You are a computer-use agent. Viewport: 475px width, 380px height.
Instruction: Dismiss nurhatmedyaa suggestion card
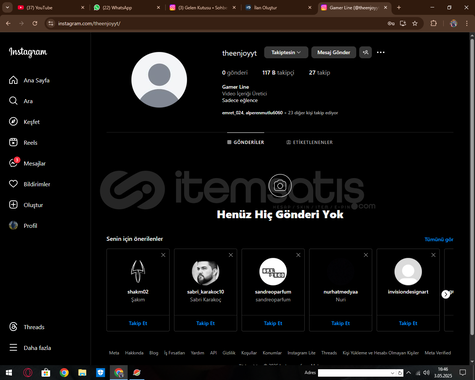(x=366, y=255)
